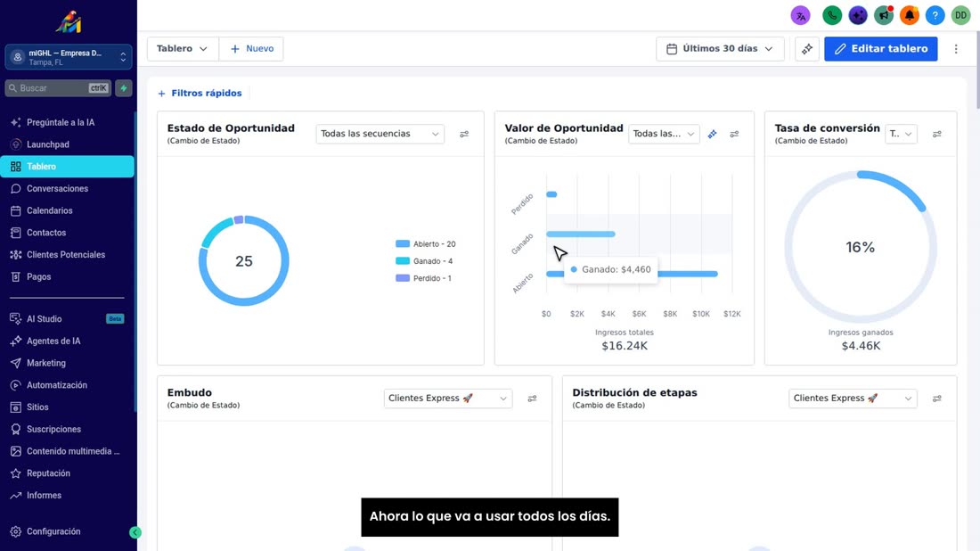Open Clientes Express dropdown in Distribución de etapas
The image size is (980, 551).
[853, 399]
